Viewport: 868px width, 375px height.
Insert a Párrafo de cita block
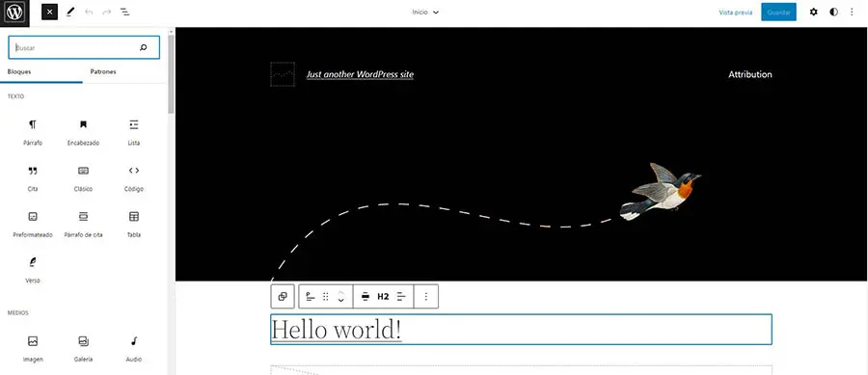[x=83, y=224]
